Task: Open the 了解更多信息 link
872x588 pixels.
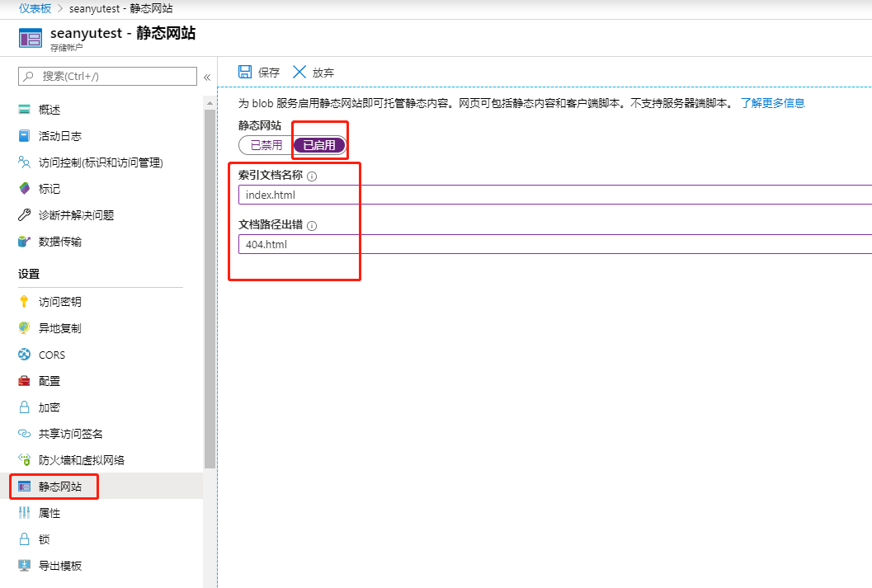Action: pyautogui.click(x=772, y=103)
